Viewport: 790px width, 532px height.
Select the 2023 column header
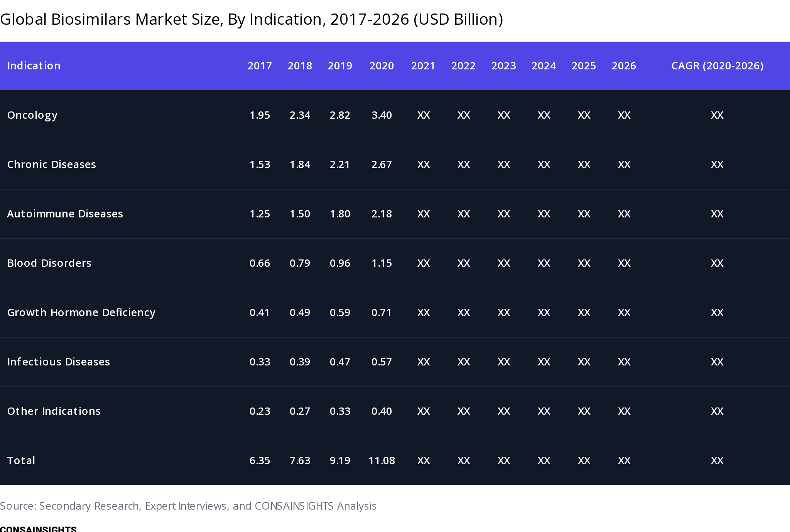point(504,66)
